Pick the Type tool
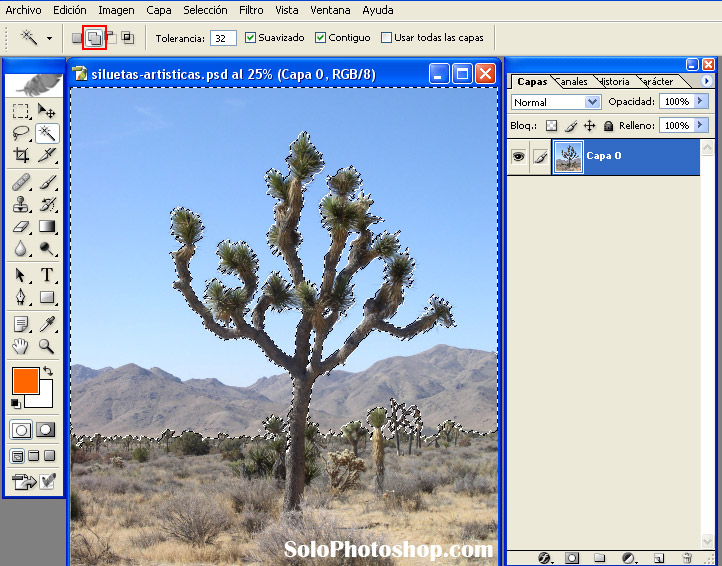Viewport: 722px width, 566px height. (46, 275)
